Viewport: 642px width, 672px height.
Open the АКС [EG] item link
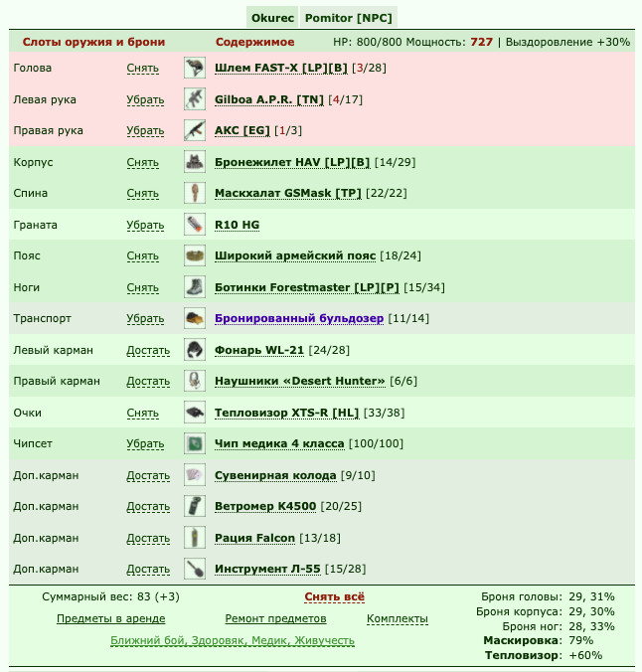coord(242,130)
